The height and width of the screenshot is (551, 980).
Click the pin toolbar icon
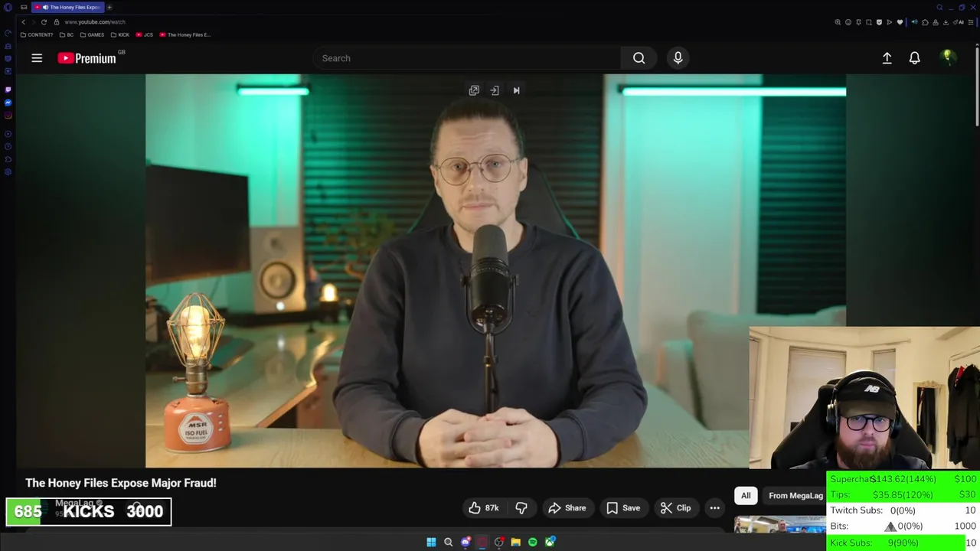[858, 22]
